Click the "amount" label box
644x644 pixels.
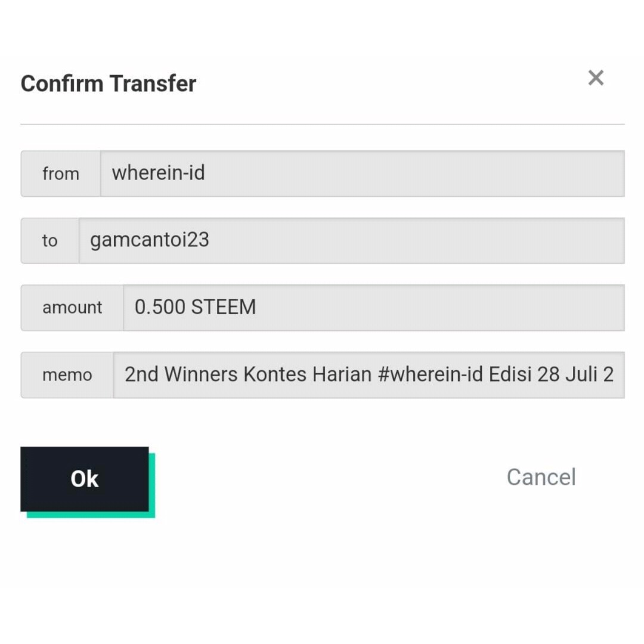(72, 308)
